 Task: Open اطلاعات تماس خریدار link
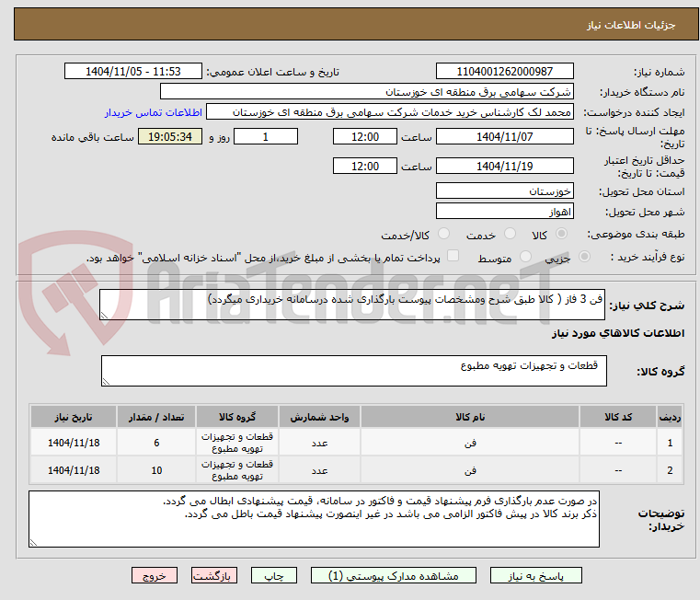coord(154,112)
